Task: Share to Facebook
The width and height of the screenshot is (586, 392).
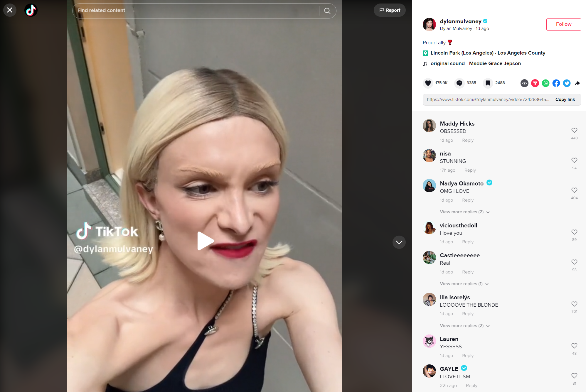Action: point(556,83)
